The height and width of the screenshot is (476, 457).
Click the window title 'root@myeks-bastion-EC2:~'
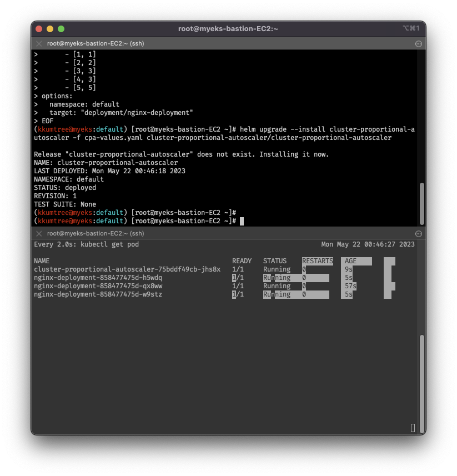pyautogui.click(x=228, y=29)
